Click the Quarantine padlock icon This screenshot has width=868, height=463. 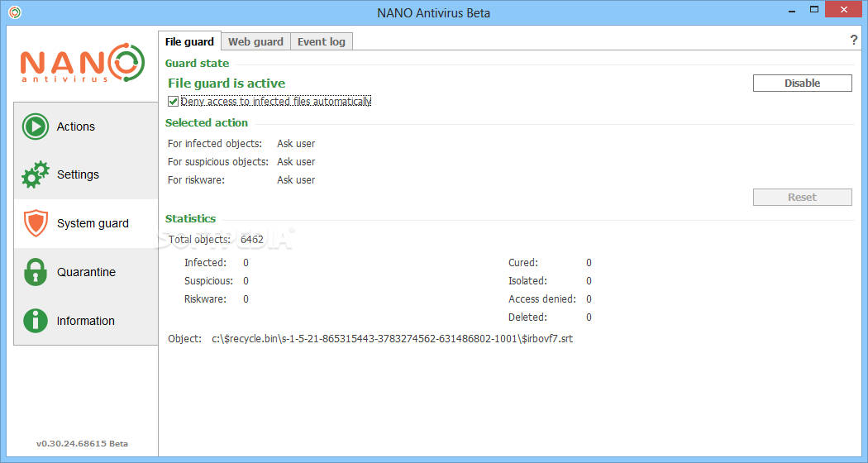click(36, 272)
